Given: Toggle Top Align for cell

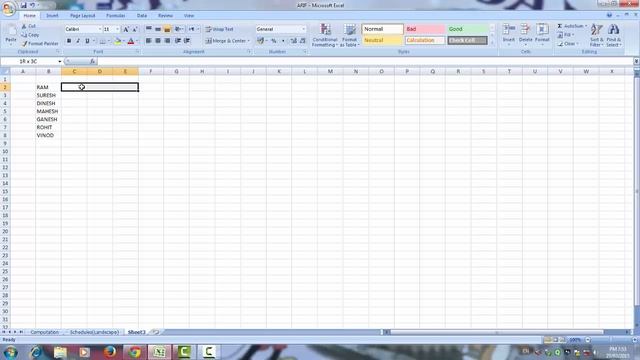Looking at the screenshot, I should (149, 29).
